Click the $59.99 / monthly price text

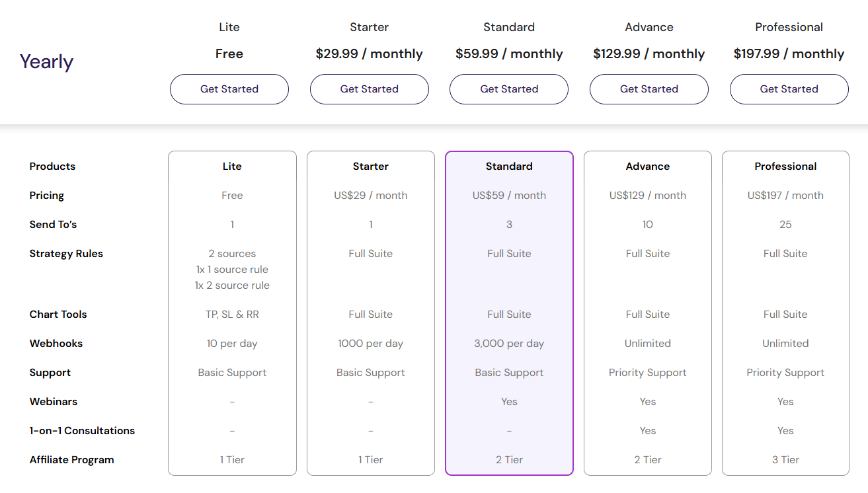(509, 54)
